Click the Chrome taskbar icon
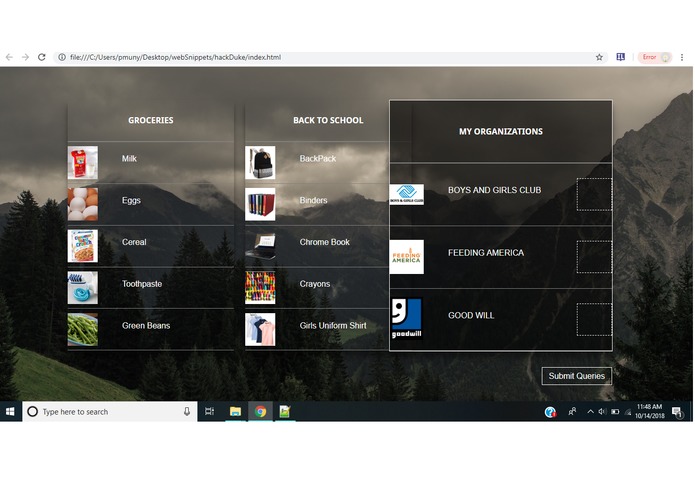 point(261,412)
